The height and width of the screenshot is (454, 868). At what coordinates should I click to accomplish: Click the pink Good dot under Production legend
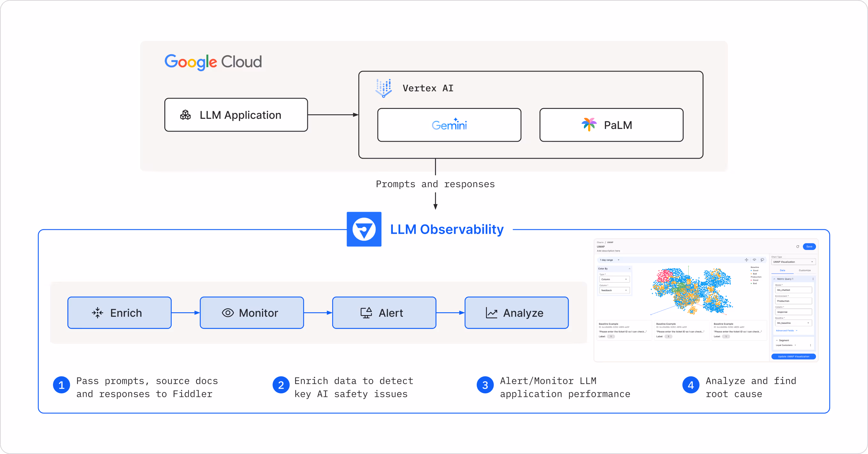pos(752,280)
